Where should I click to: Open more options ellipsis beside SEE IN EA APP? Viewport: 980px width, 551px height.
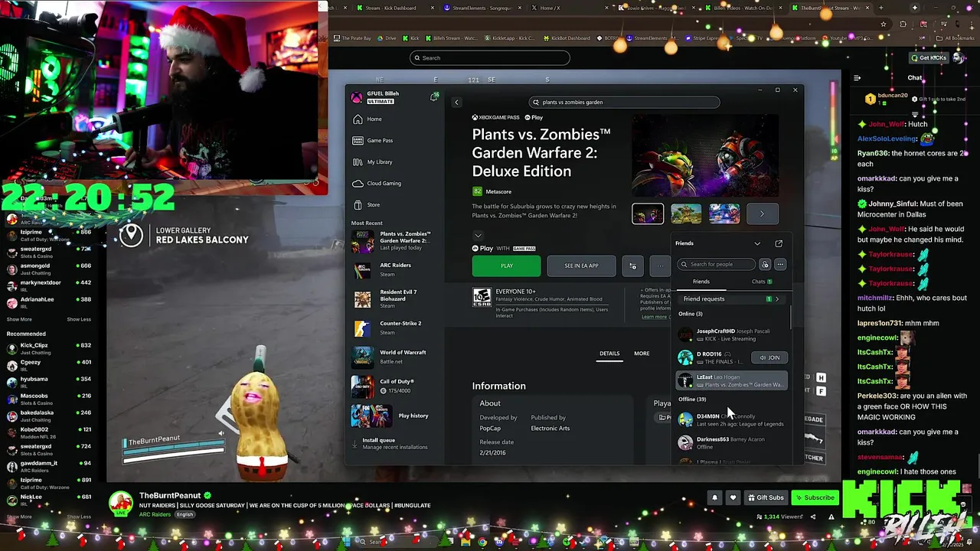pyautogui.click(x=660, y=266)
